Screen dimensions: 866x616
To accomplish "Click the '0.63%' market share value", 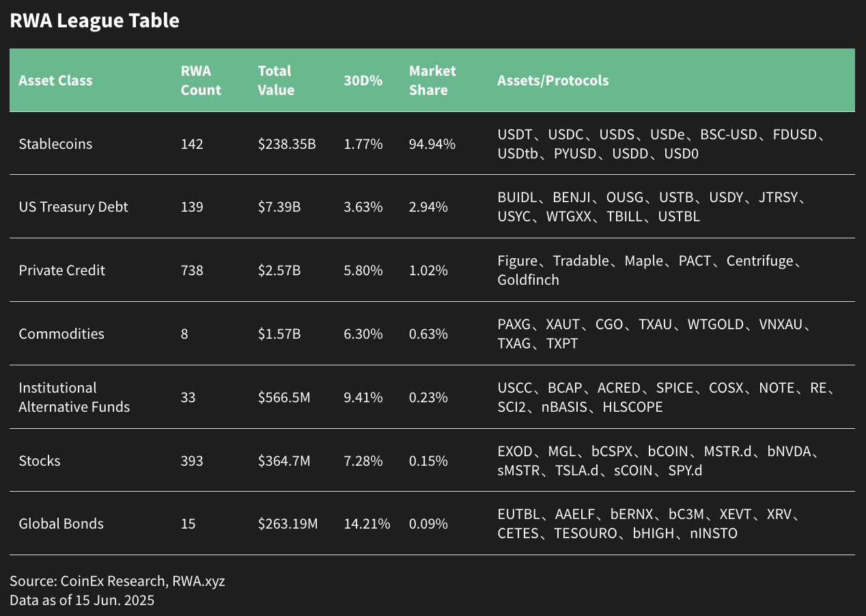I will click(428, 334).
